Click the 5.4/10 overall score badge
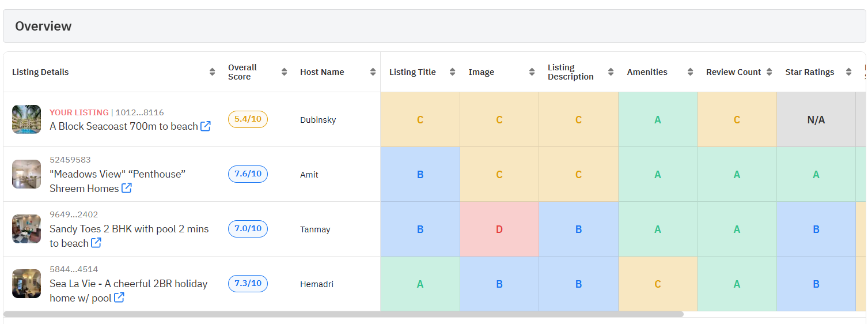868x324 pixels. pos(248,119)
